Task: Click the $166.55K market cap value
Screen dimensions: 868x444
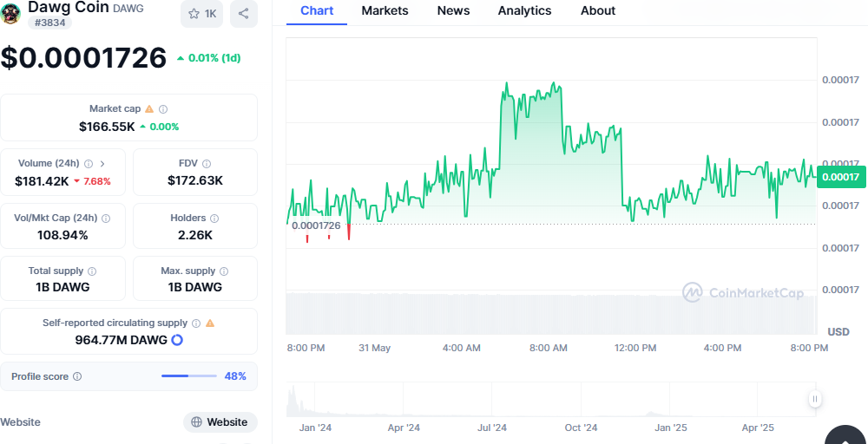Action: click(107, 127)
